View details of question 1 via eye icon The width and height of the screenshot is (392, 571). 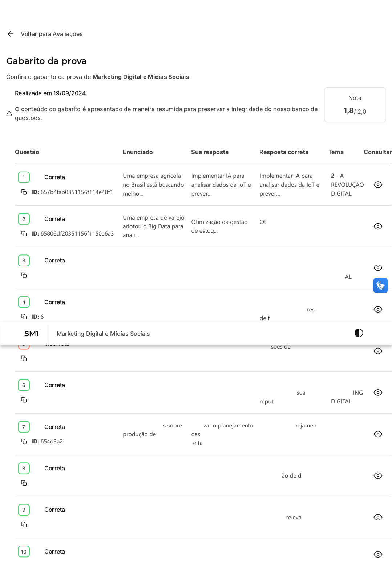pos(378,185)
